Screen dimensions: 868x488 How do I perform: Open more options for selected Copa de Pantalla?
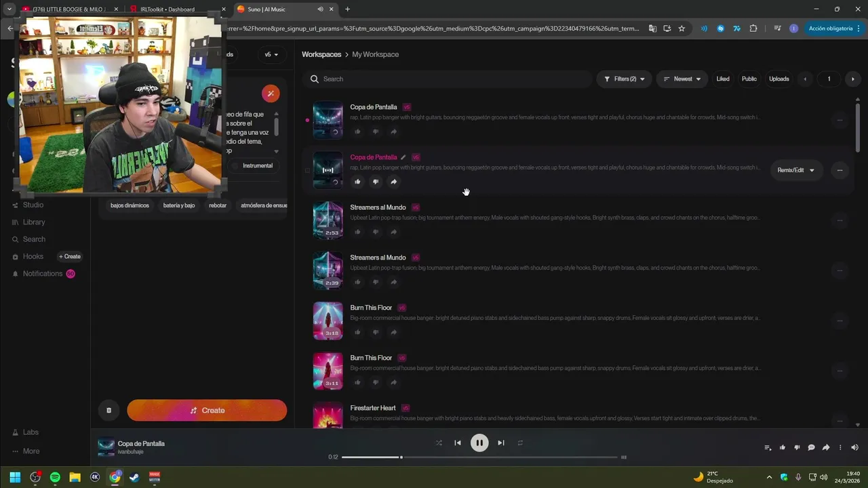[840, 170]
